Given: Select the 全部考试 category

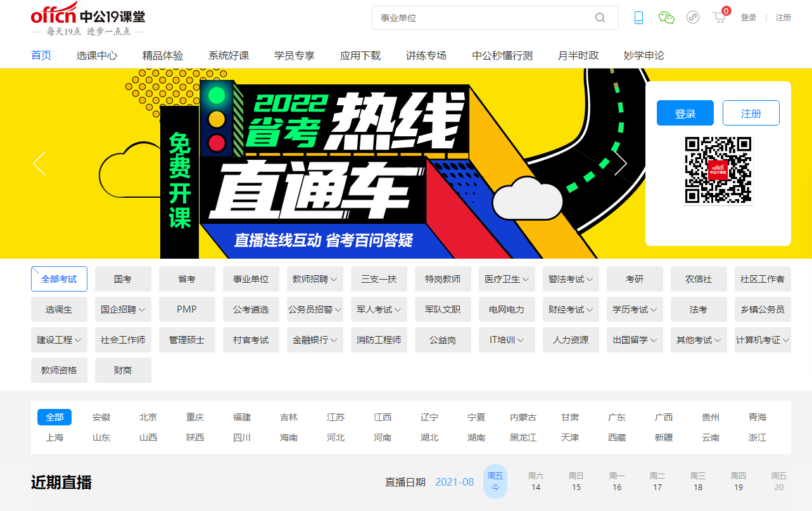Looking at the screenshot, I should [x=59, y=279].
